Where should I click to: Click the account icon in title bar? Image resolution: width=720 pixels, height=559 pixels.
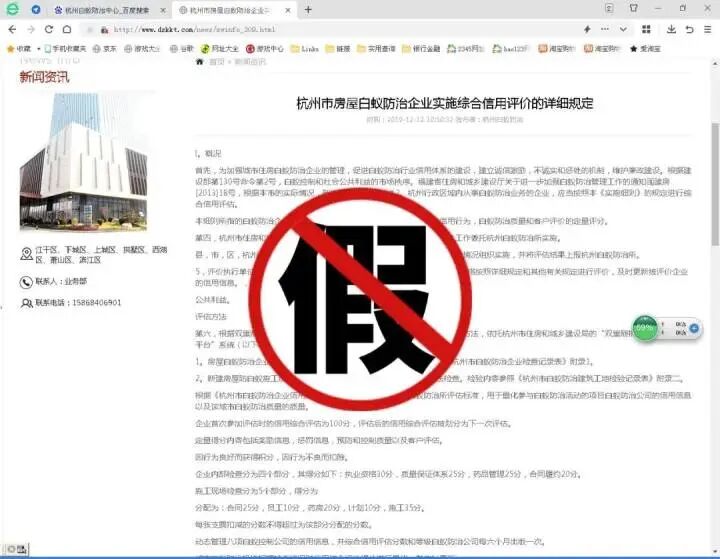coord(609,8)
